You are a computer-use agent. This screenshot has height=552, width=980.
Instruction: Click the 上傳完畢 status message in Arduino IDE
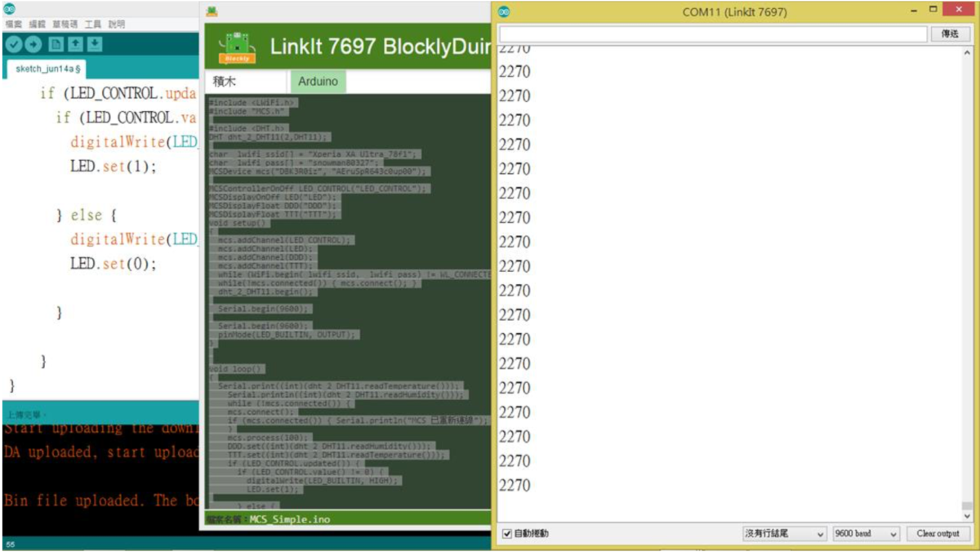point(26,415)
